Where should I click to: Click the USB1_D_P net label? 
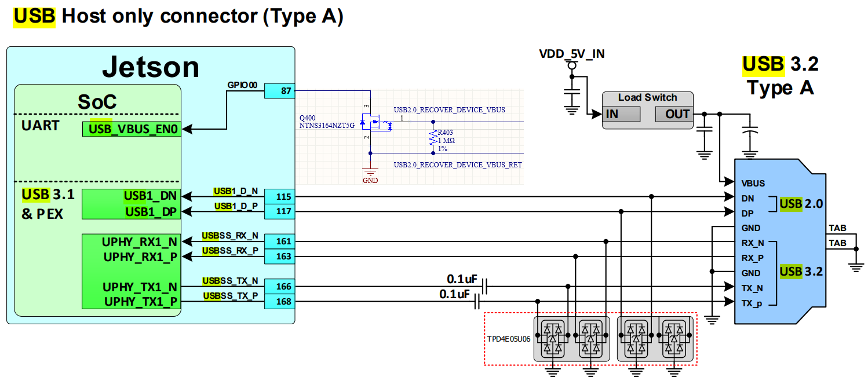pyautogui.click(x=237, y=206)
